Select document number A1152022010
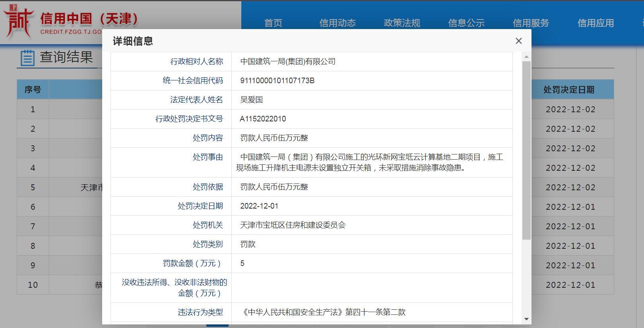The width and height of the screenshot is (644, 328). 263,119
